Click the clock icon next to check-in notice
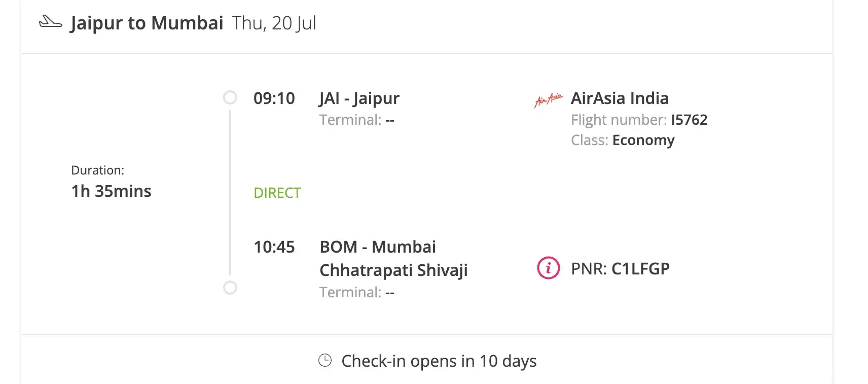 point(324,360)
